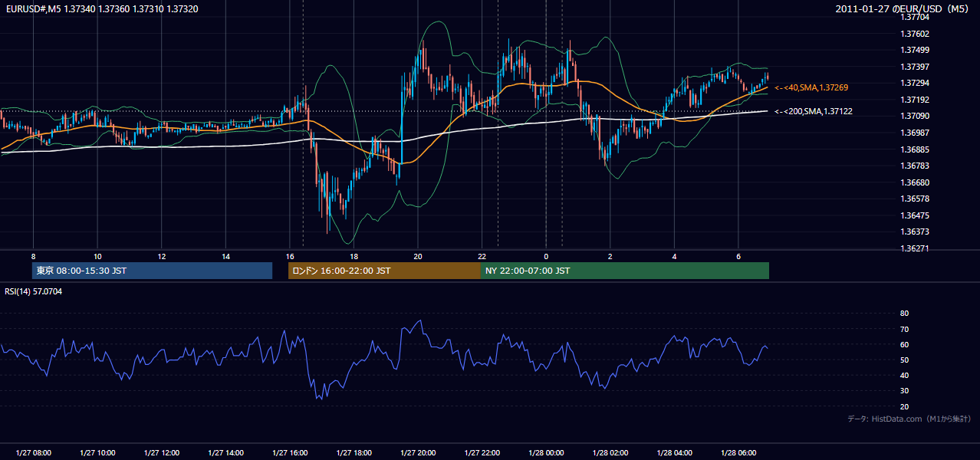Image resolution: width=980 pixels, height=460 pixels.
Task: Click price axis label 1.37090
Action: point(916,116)
